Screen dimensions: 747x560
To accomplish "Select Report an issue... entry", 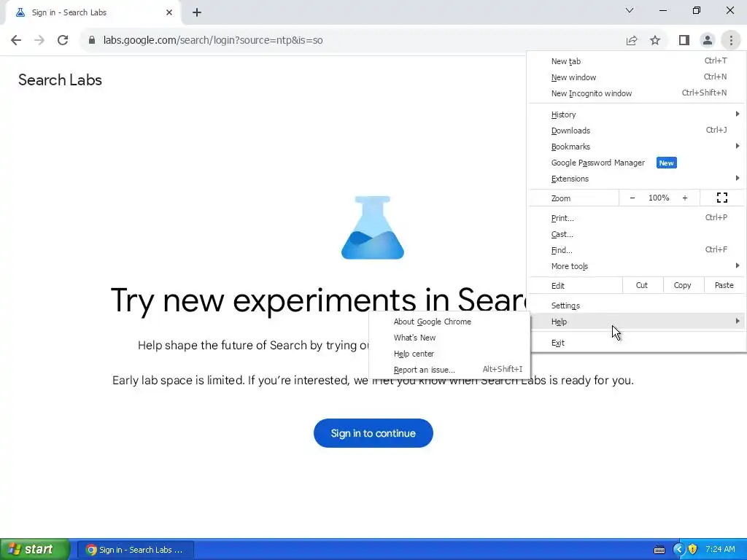I will [x=449, y=370].
